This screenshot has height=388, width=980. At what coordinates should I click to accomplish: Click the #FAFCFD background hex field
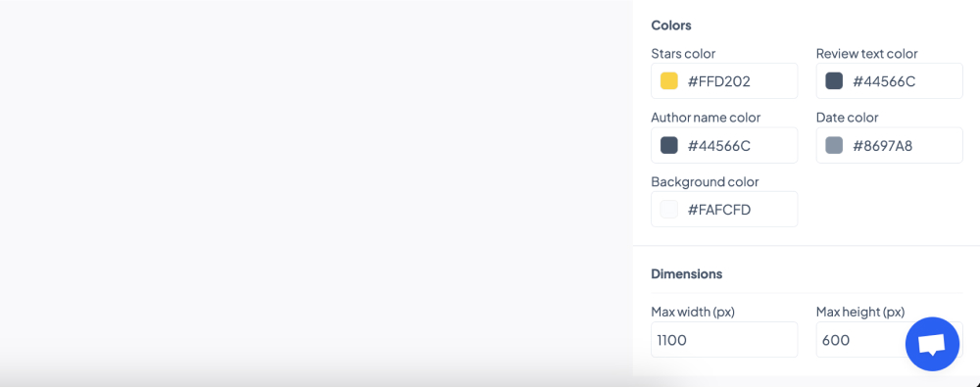[724, 210]
